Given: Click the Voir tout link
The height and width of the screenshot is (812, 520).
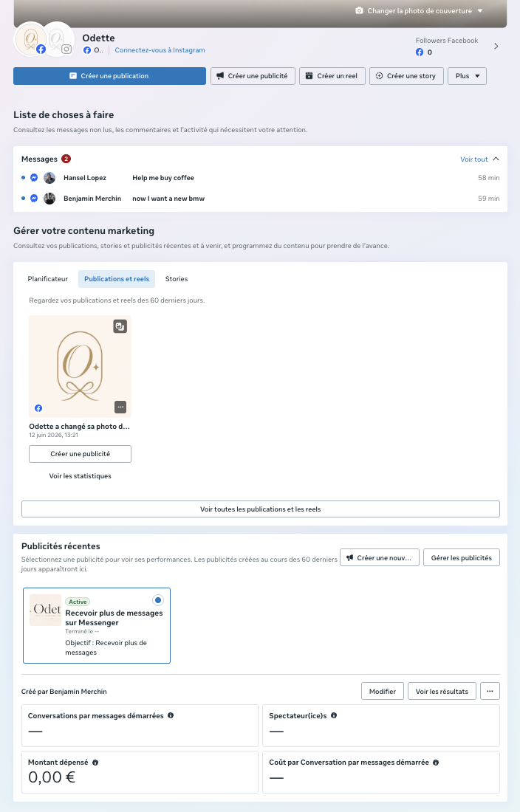Looking at the screenshot, I should [x=474, y=159].
